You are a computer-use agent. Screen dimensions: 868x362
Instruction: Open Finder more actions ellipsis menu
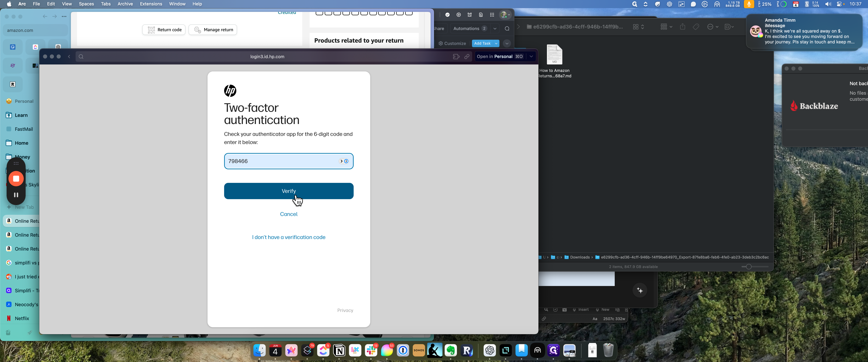click(713, 27)
